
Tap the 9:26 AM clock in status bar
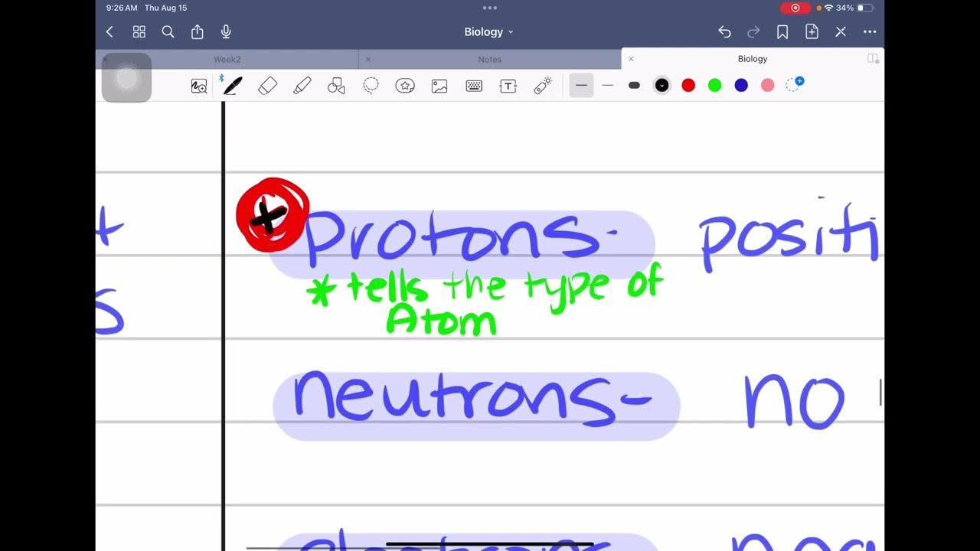[122, 8]
